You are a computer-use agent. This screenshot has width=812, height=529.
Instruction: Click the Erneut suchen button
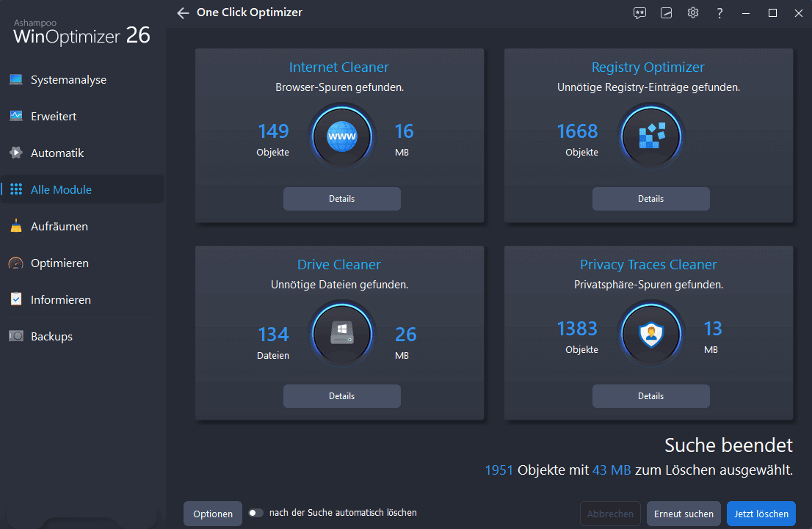click(x=684, y=514)
